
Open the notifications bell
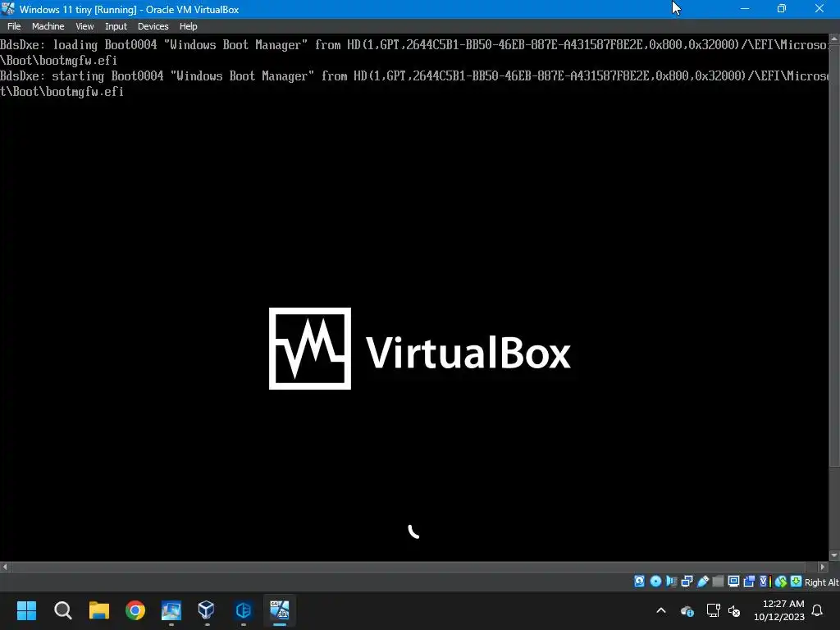818,610
